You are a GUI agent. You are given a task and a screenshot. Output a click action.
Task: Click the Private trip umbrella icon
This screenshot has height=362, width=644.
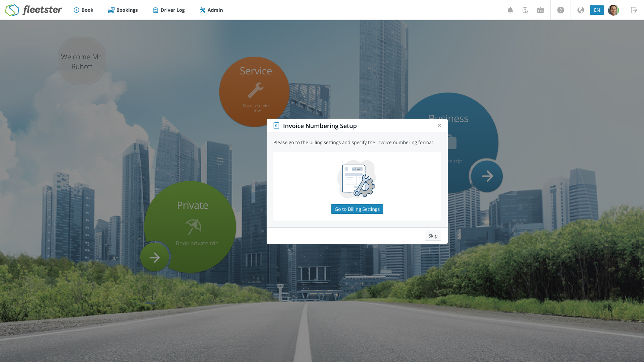[194, 227]
